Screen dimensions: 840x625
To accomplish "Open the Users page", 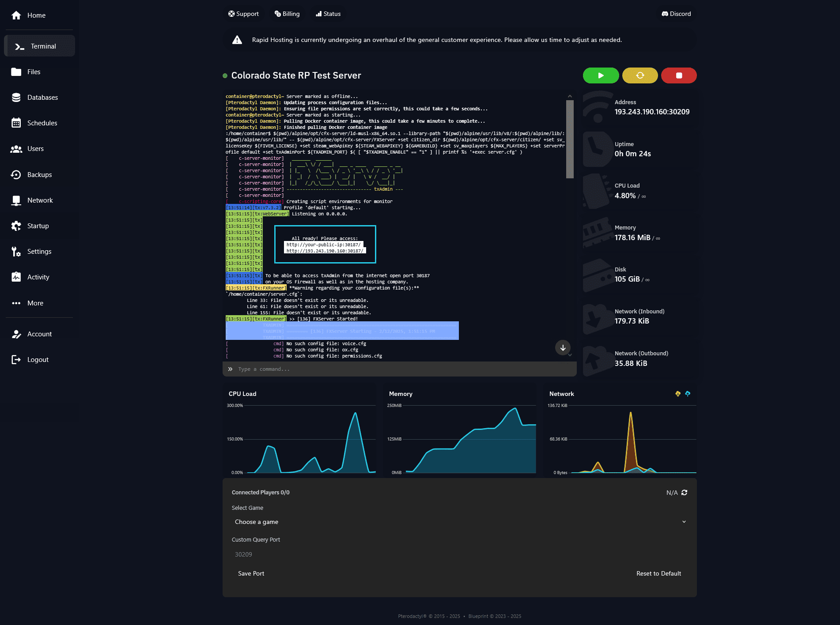I will pyautogui.click(x=39, y=149).
